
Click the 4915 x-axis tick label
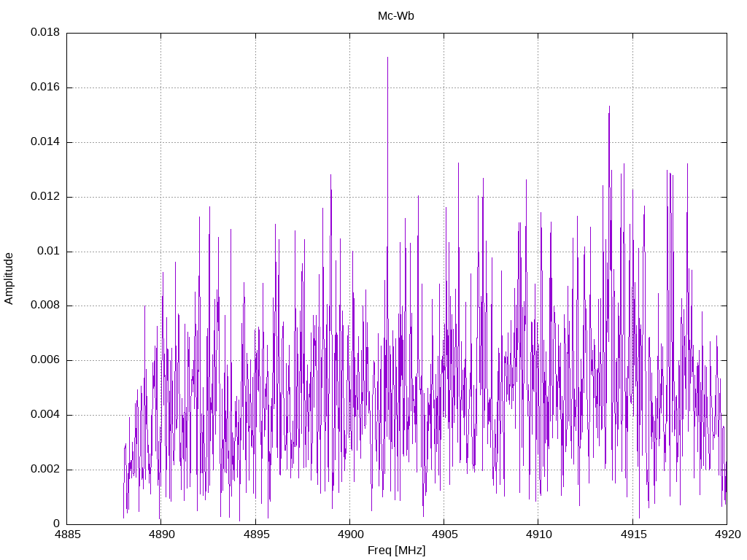pyautogui.click(x=633, y=534)
